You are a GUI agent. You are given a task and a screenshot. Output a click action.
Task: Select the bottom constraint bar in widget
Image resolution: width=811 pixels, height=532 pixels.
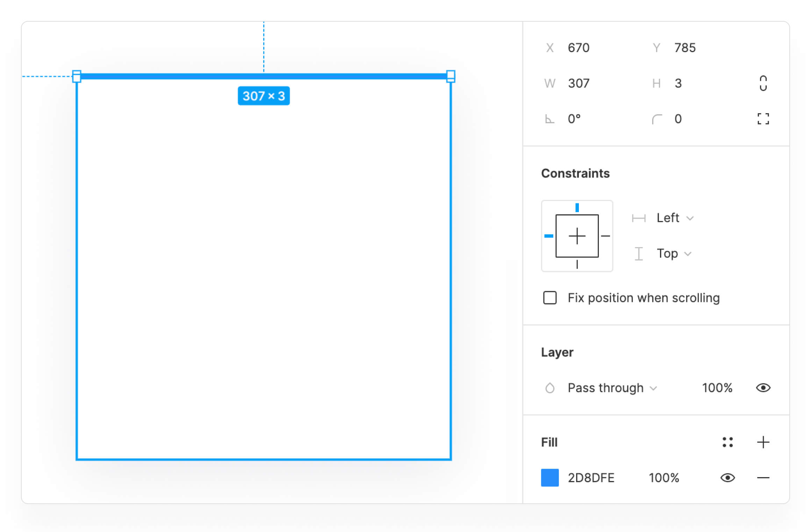pos(577,264)
